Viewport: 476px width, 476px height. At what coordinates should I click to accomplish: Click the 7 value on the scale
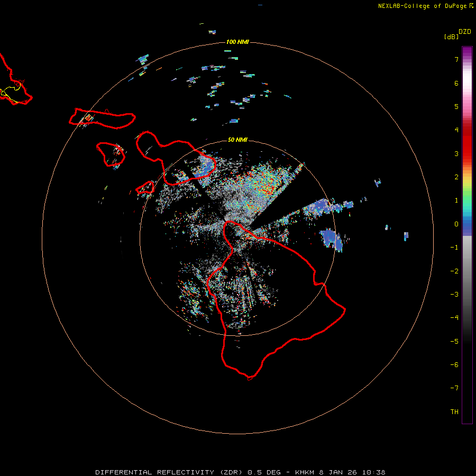click(456, 59)
